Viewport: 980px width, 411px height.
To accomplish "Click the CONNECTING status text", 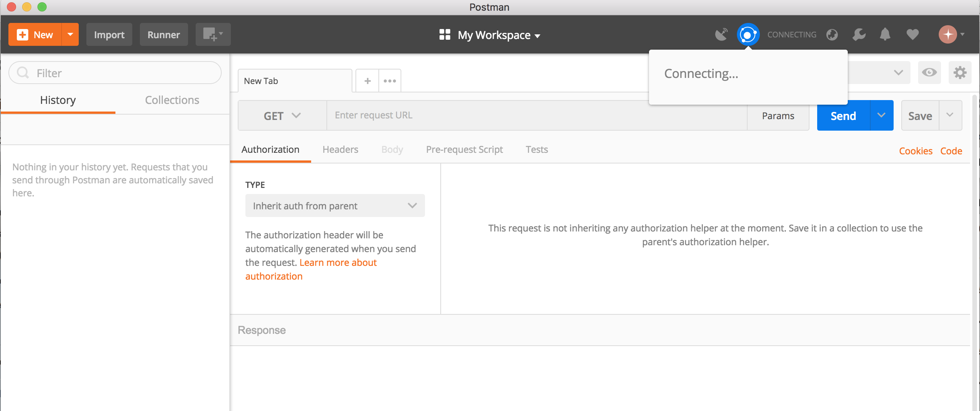I will click(792, 35).
